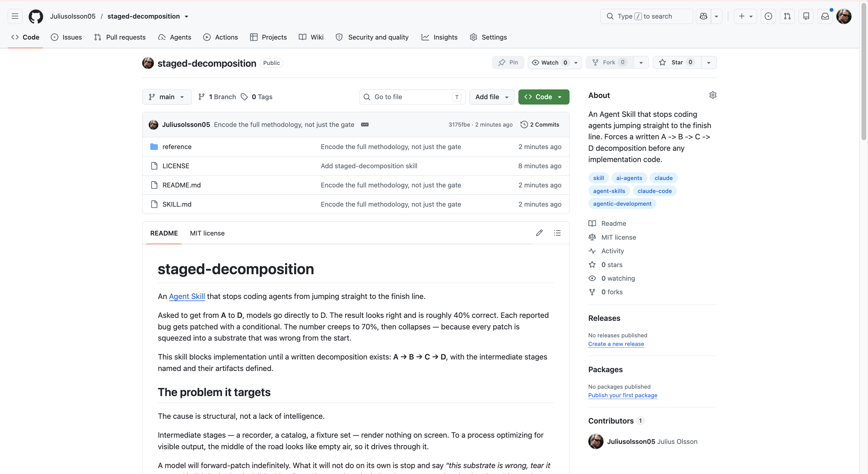Switch to the Actions tab
868x474 pixels.
220,37
